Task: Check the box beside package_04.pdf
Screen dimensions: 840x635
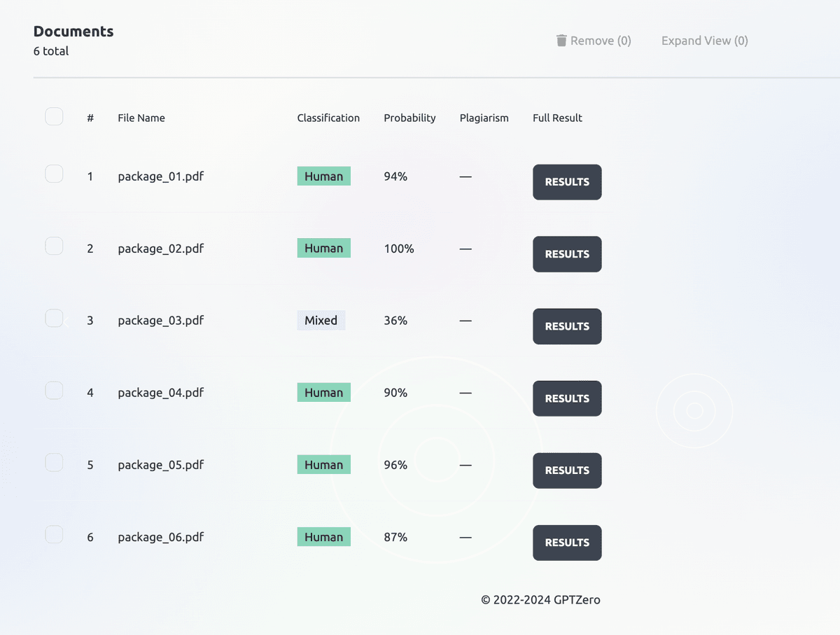Action: (x=54, y=390)
